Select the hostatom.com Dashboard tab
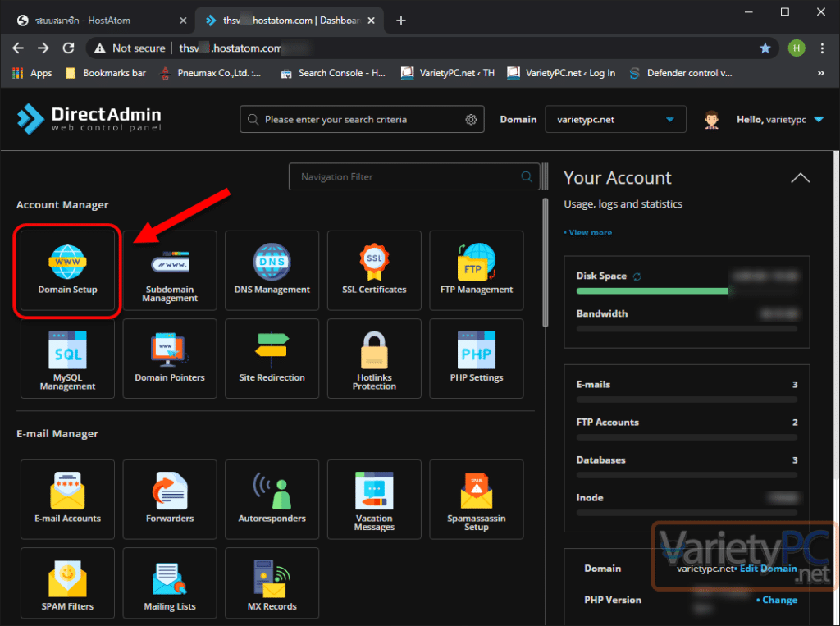 [290, 21]
